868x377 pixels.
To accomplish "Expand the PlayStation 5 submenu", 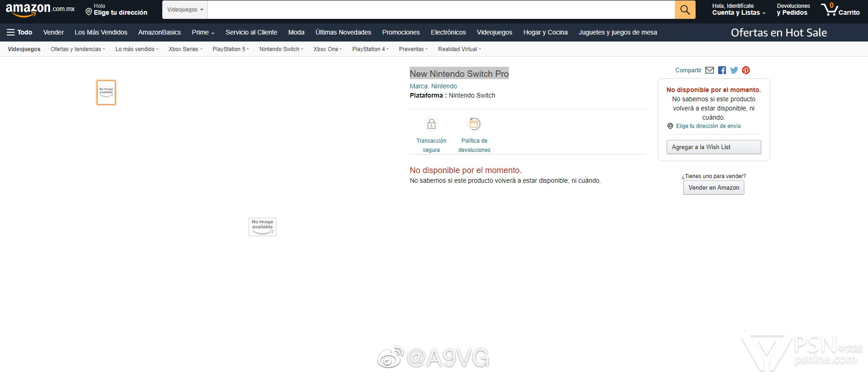I will click(230, 49).
